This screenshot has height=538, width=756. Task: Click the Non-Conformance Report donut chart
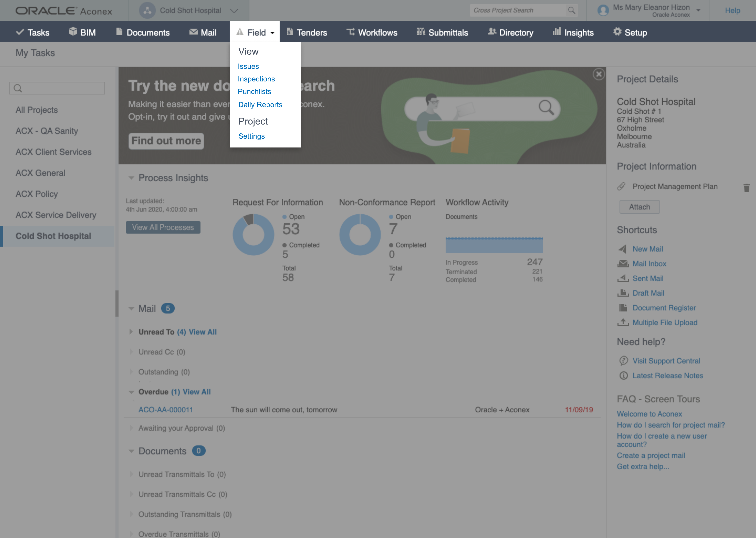click(x=360, y=234)
